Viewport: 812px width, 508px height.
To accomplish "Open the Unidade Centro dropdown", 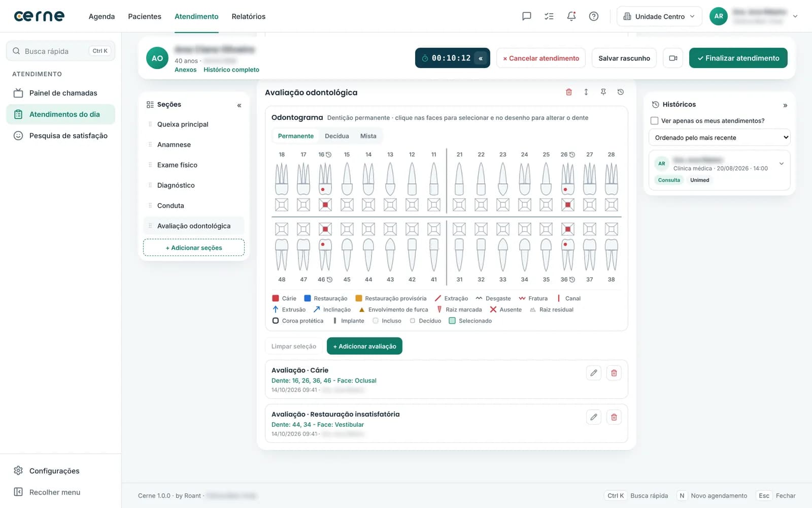I will click(x=659, y=16).
